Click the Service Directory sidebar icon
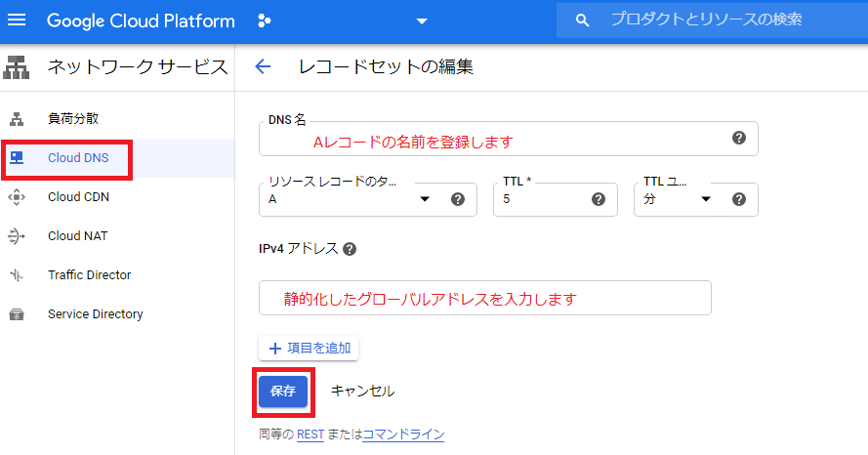 tap(17, 314)
